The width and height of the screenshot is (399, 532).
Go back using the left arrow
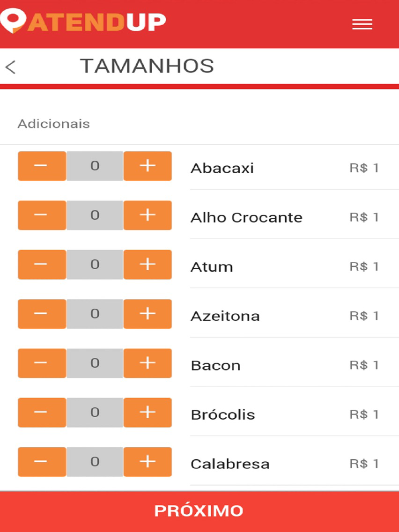[x=10, y=67]
